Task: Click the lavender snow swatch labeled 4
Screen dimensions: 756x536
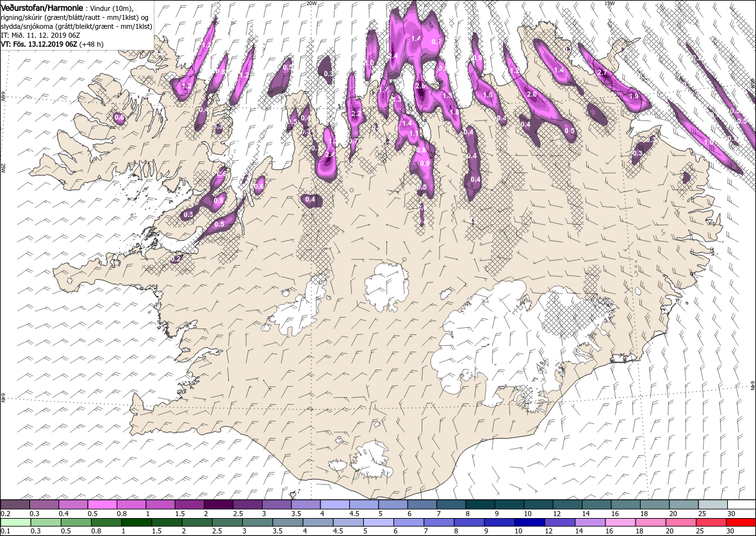Action: click(335, 505)
